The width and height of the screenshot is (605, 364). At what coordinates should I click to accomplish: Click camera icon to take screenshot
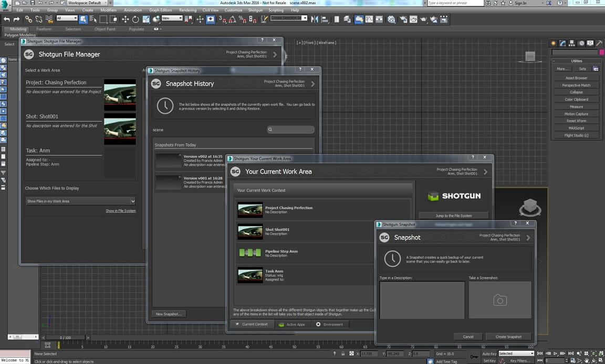[500, 300]
